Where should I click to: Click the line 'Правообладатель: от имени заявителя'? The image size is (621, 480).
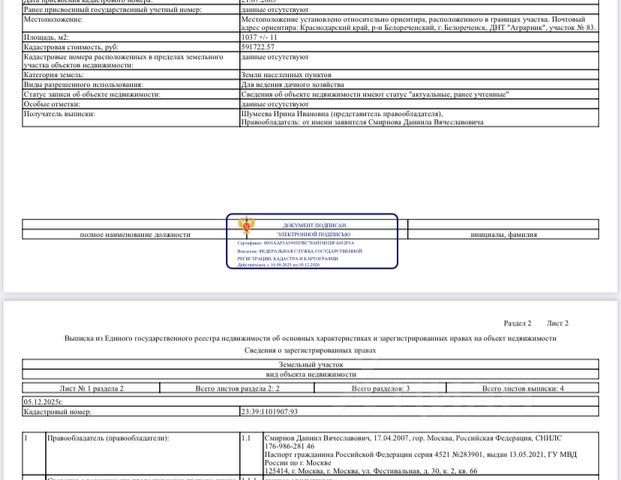362,122
